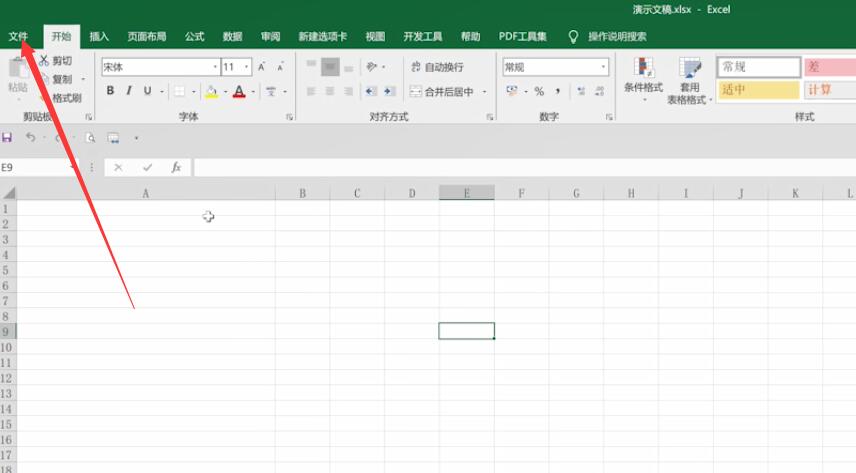The image size is (856, 473).
Task: Click the increase indent icon
Action: tap(389, 91)
